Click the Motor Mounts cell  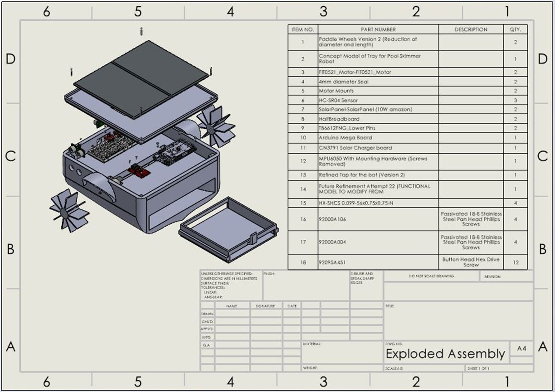(378, 91)
